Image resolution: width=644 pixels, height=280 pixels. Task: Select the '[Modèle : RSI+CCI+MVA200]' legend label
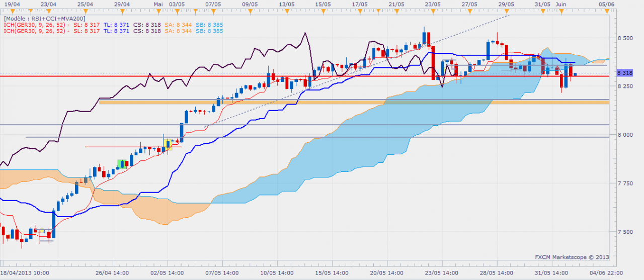tap(46, 18)
